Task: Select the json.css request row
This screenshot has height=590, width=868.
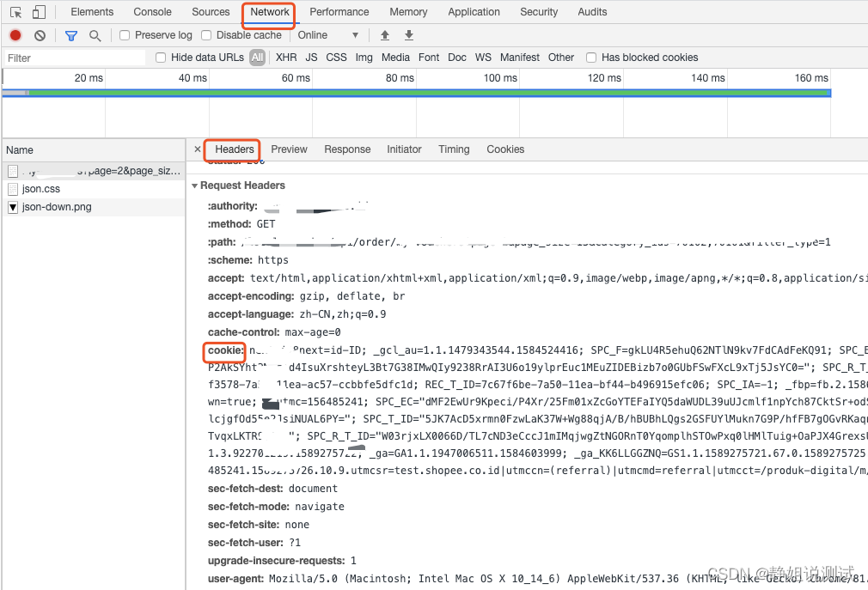Action: [93, 189]
